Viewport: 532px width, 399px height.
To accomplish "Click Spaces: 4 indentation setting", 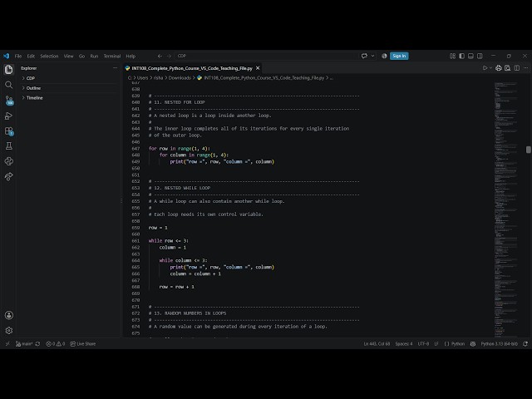I will tap(404, 343).
